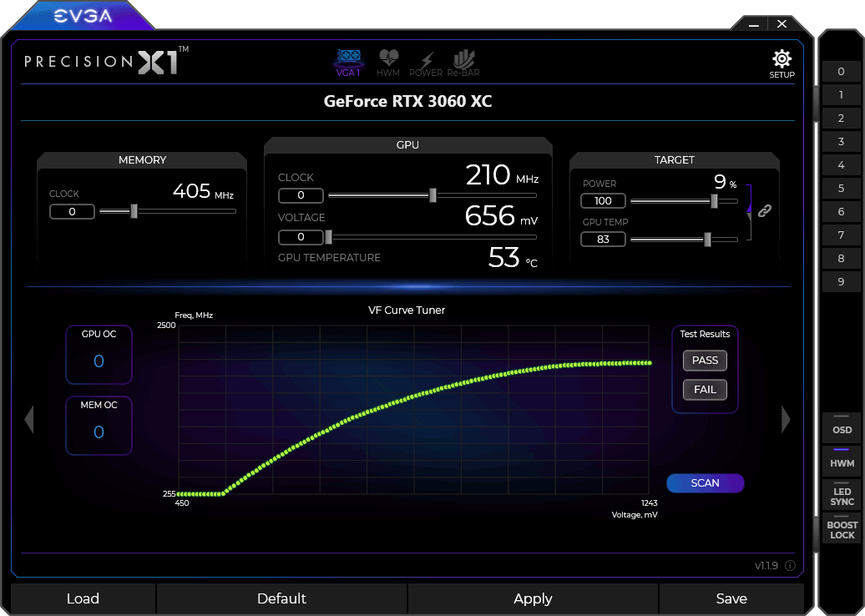Click the GPU voltage slider handle
The height and width of the screenshot is (616, 865).
(329, 237)
